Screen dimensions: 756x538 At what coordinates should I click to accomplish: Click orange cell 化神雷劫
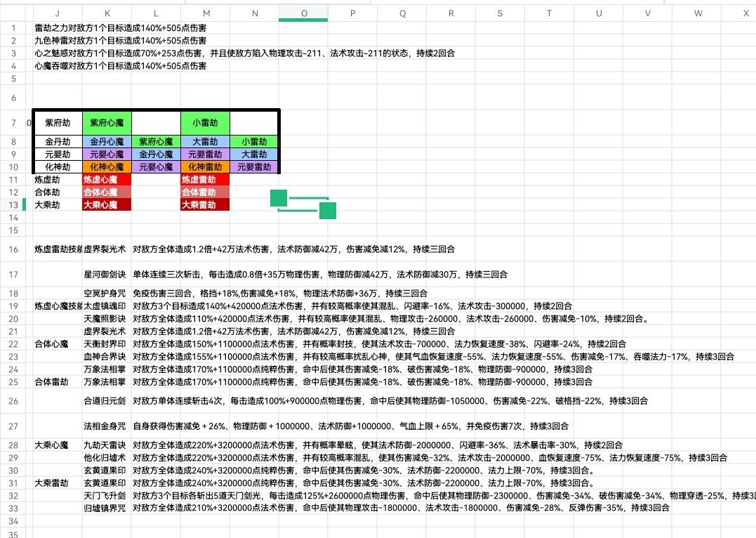(206, 167)
